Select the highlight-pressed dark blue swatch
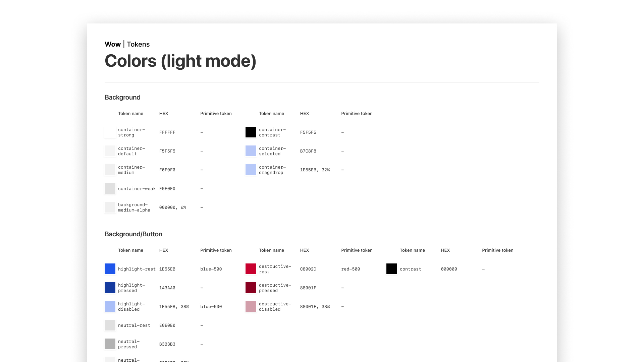 [110, 288]
